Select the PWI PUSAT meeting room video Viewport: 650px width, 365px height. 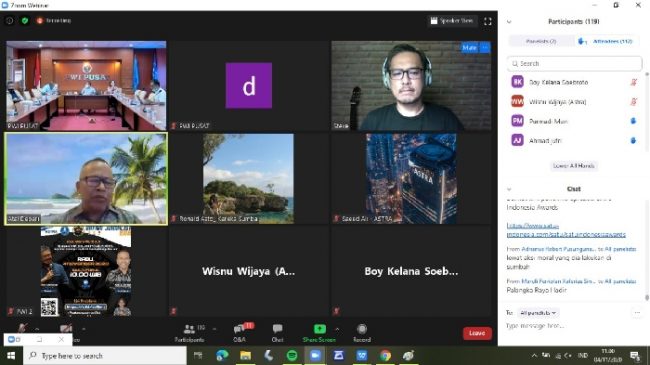click(x=86, y=85)
